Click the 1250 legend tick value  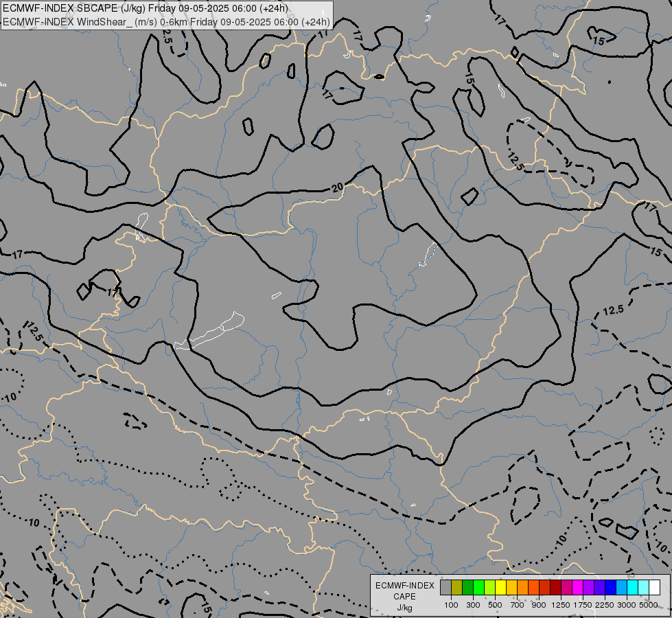(x=561, y=605)
